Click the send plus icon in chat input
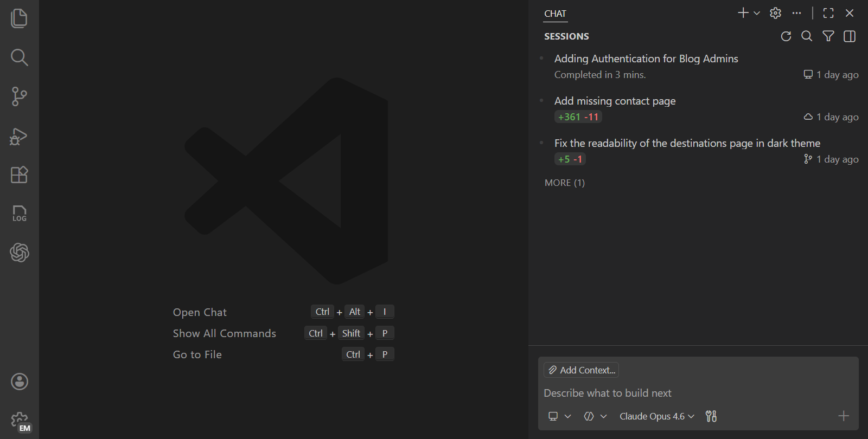This screenshot has height=439, width=868. pos(844,416)
